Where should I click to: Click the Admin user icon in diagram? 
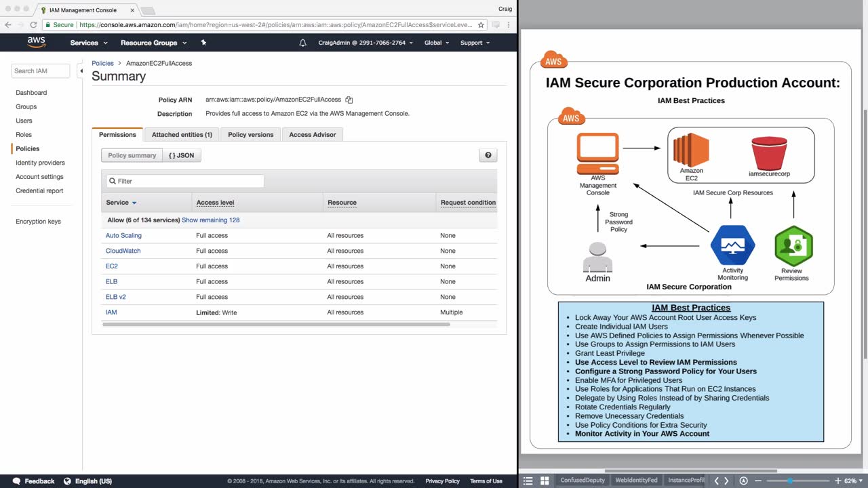click(x=597, y=256)
